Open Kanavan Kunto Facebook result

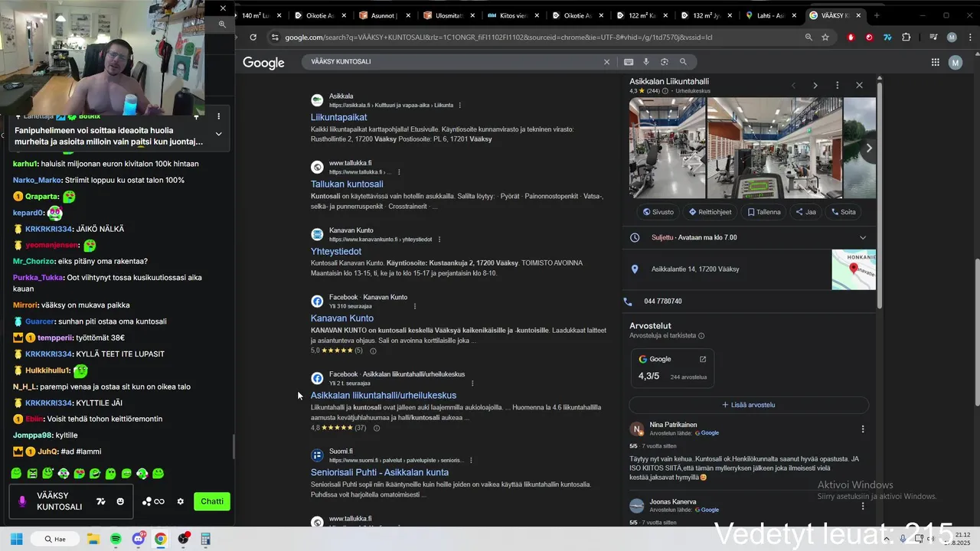[x=342, y=318]
